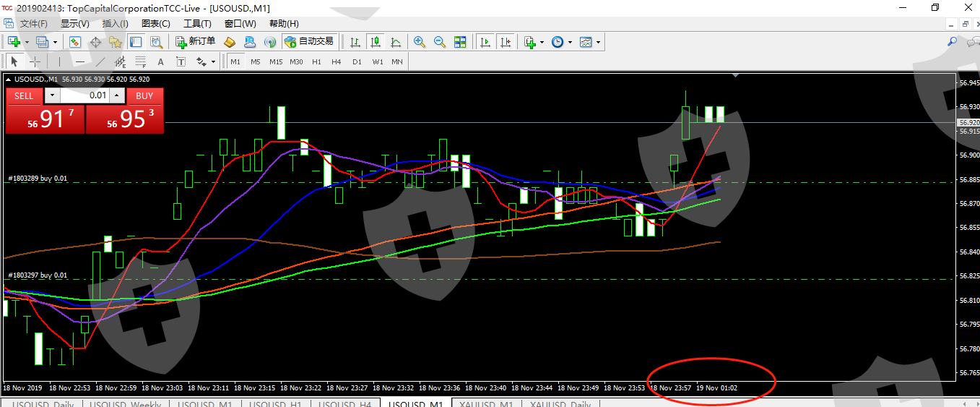Increase lot volume with the up stepper

coord(117,95)
